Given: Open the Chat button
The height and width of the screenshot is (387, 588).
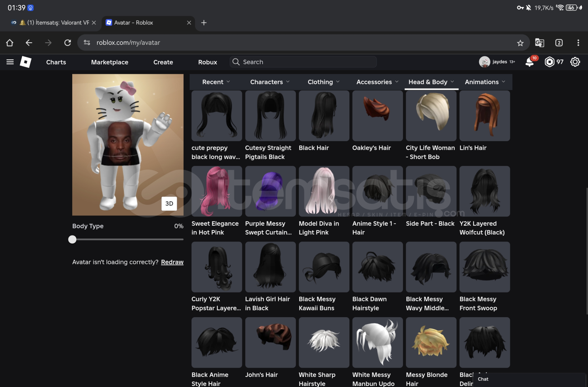Looking at the screenshot, I should 483,379.
